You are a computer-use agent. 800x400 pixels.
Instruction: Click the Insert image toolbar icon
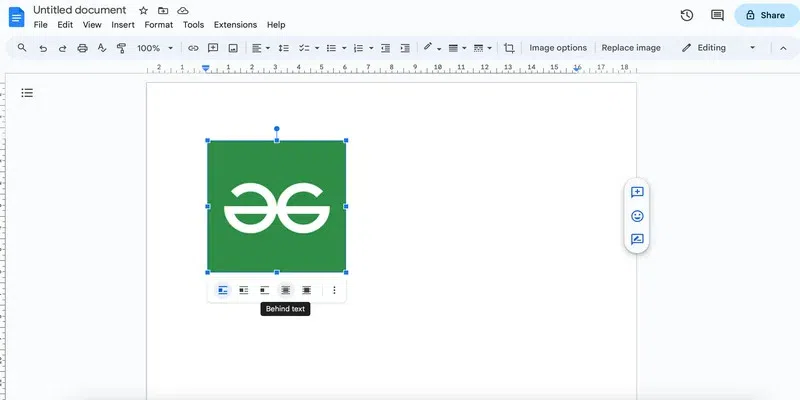(233, 48)
